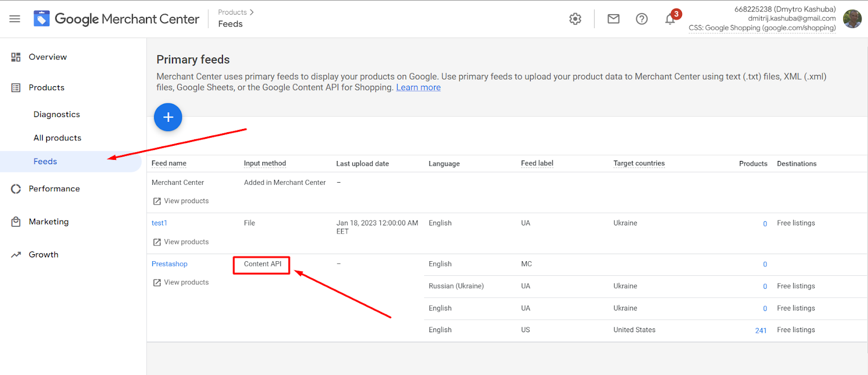868x375 pixels.
Task: Open the hamburger navigation menu
Action: (x=15, y=19)
